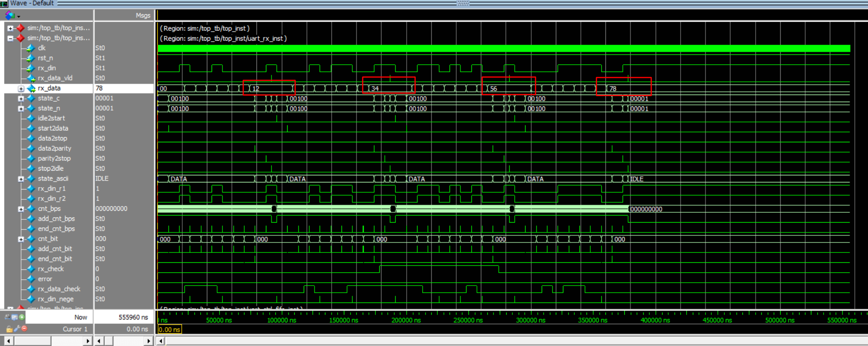Click the stop2idle signal icon

pos(31,168)
